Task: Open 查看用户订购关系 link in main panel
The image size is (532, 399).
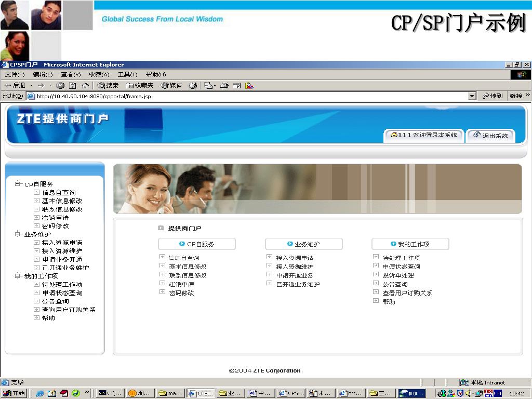Action: pyautogui.click(x=407, y=293)
